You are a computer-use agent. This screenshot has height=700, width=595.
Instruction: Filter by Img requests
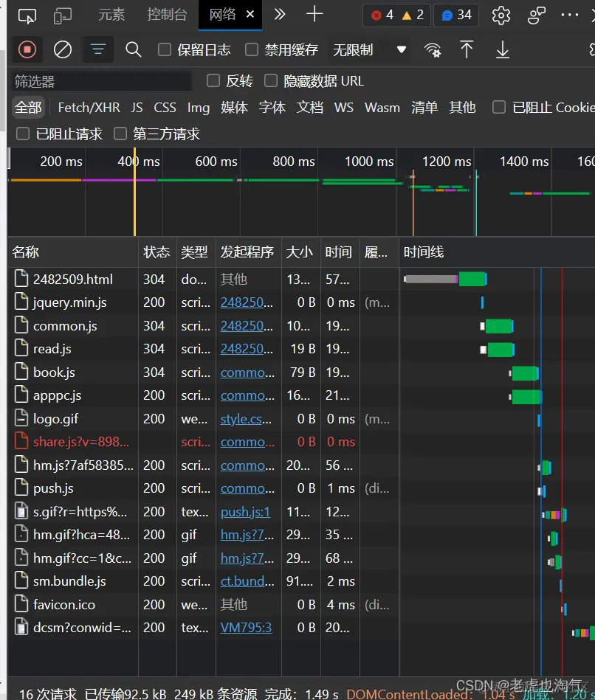[199, 108]
